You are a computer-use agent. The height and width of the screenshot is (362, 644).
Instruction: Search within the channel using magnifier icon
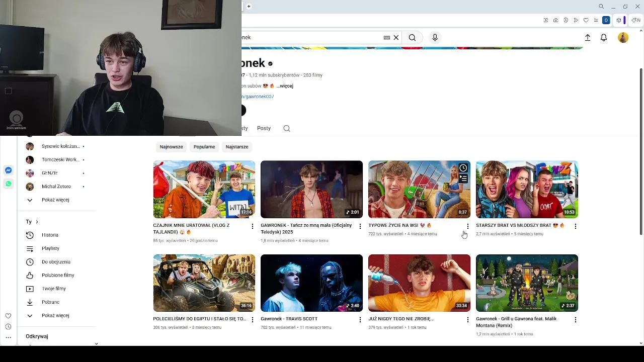point(287,128)
